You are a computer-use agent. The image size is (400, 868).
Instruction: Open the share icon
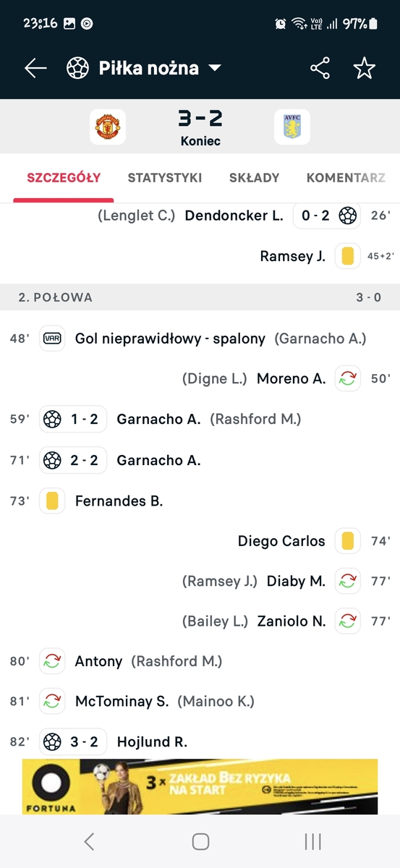320,68
